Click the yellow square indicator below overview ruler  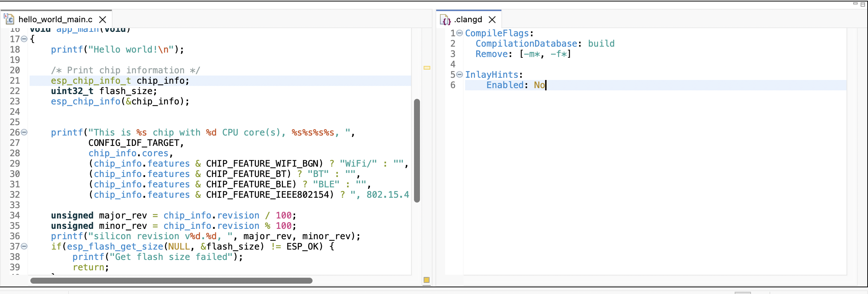click(x=427, y=280)
